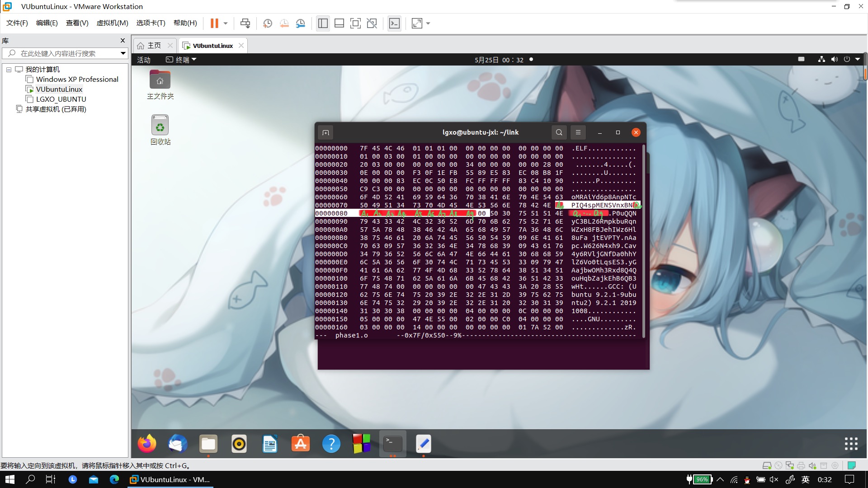Pause the virtual machine with the orange pause button
Viewport: 868px width, 488px height.
[214, 23]
